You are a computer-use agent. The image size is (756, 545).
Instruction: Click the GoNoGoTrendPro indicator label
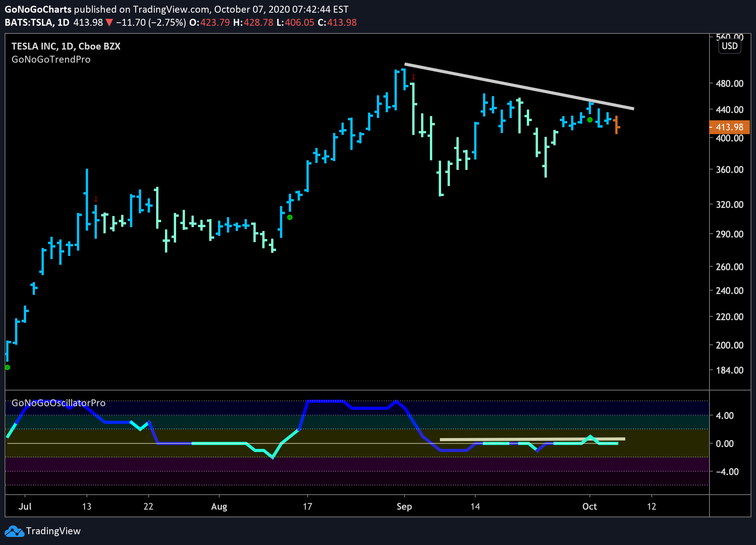51,60
